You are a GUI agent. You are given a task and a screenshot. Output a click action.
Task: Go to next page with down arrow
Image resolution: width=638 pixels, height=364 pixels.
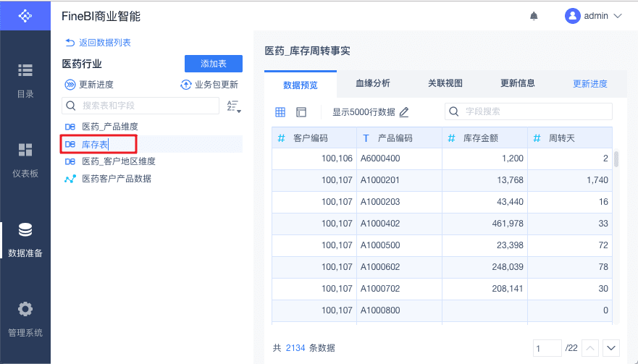[x=612, y=348]
